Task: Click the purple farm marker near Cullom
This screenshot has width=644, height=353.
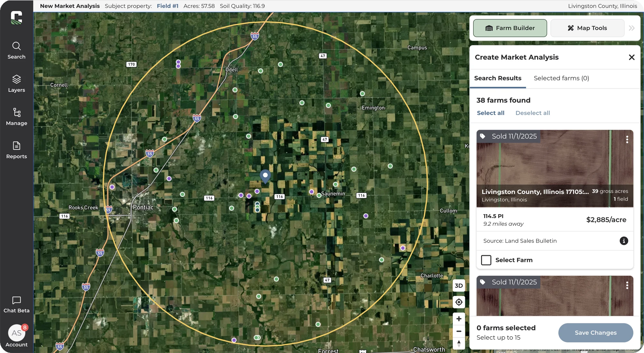Action: pyautogui.click(x=366, y=216)
